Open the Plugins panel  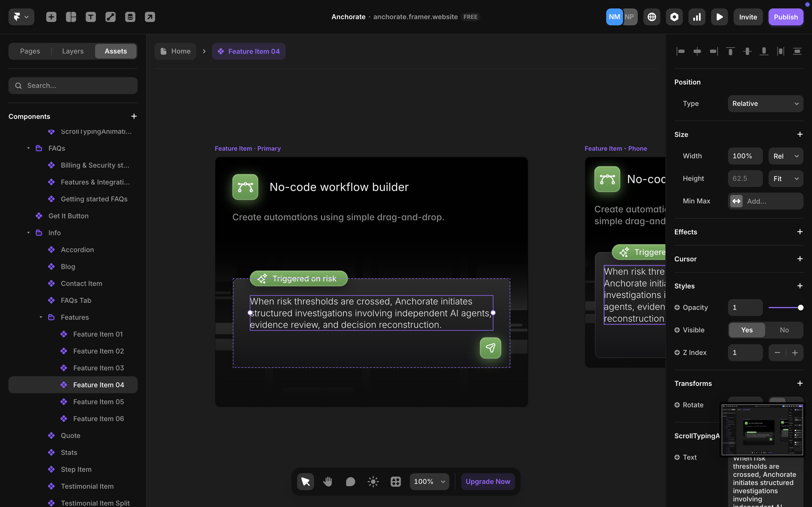[674, 17]
